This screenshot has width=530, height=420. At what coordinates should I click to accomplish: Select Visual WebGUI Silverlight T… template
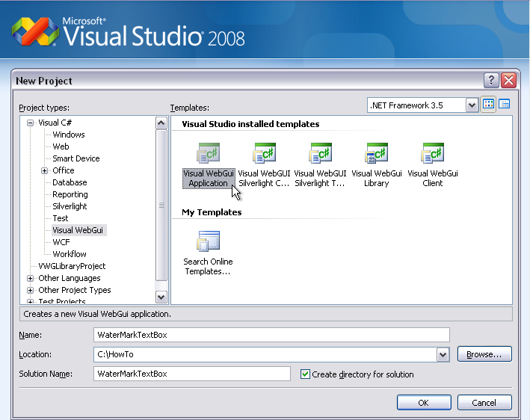(x=320, y=166)
